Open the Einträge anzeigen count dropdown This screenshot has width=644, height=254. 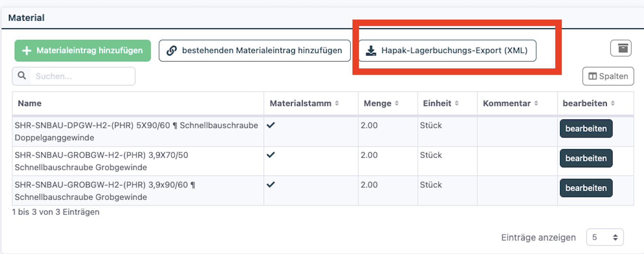605,237
